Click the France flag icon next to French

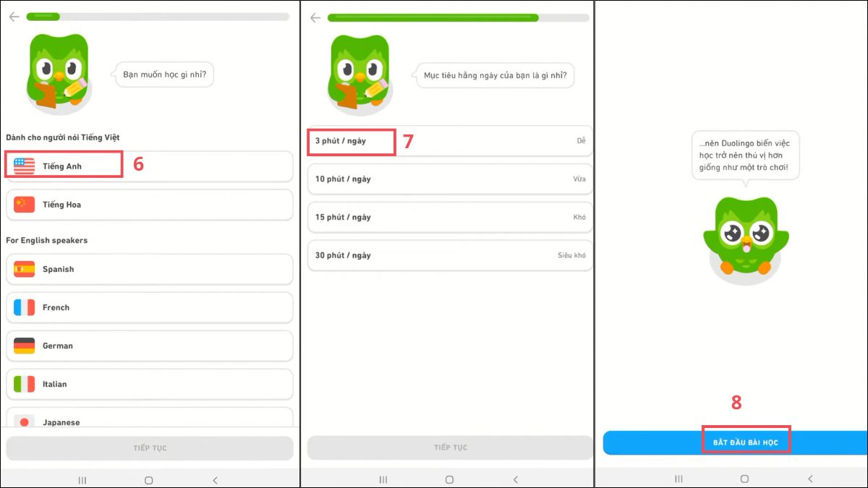click(x=24, y=307)
